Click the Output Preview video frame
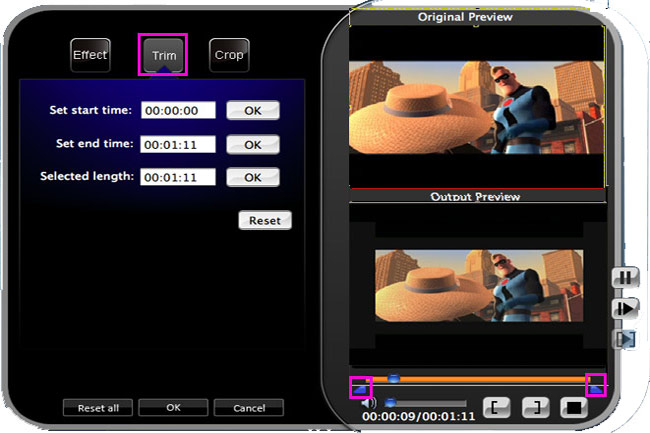Screen dimensions: 650x433 (479, 285)
